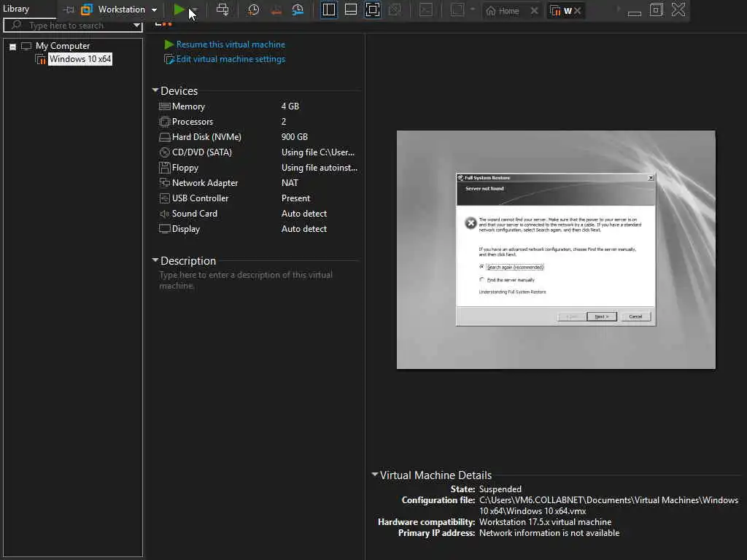Click Send Ctrl+Alt+Del toolbar icon
The image size is (747, 560).
click(222, 9)
